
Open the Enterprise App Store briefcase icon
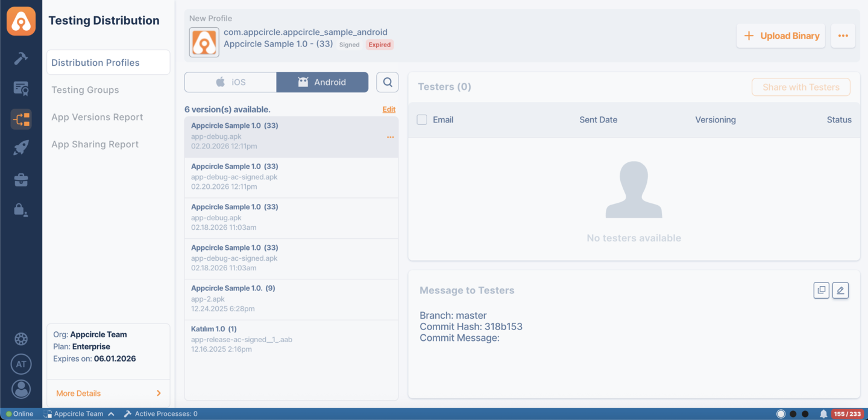tap(21, 179)
